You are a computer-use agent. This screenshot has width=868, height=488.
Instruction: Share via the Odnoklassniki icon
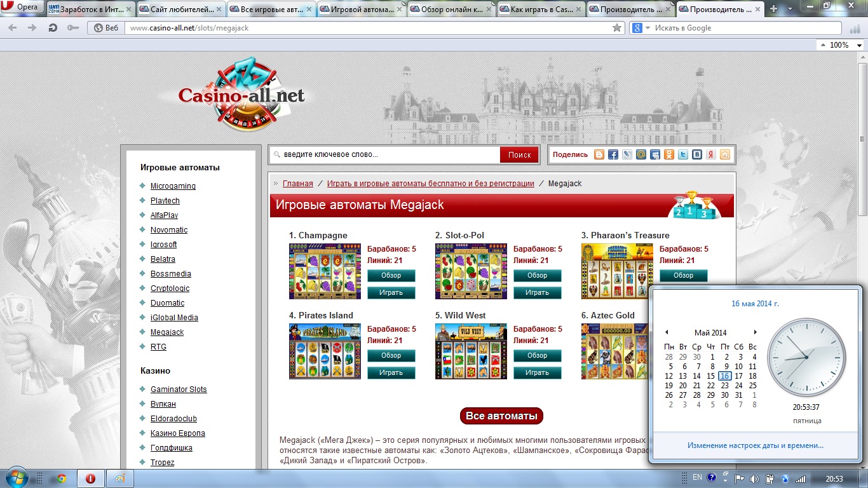coord(669,154)
